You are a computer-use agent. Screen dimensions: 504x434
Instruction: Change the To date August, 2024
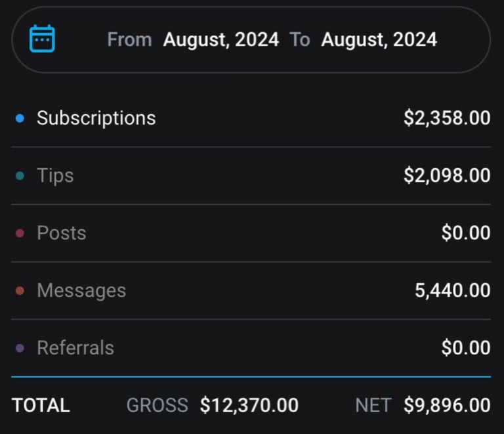379,40
